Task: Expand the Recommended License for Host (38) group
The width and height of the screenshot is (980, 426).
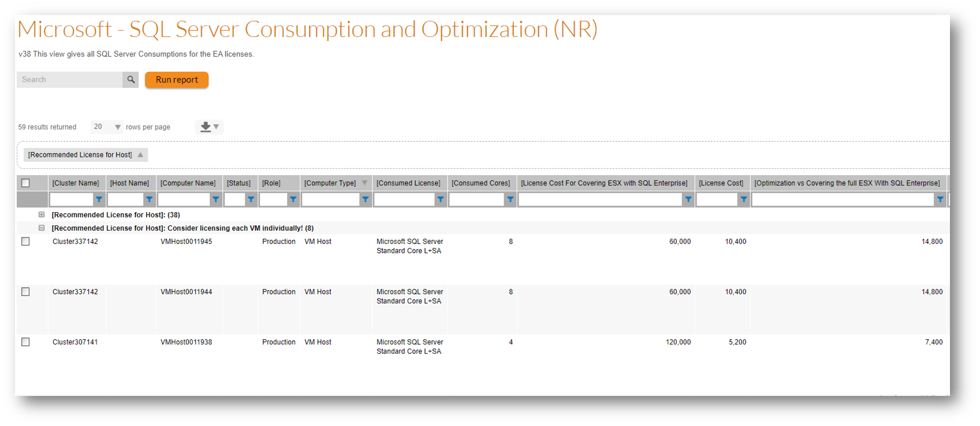Action: point(42,214)
